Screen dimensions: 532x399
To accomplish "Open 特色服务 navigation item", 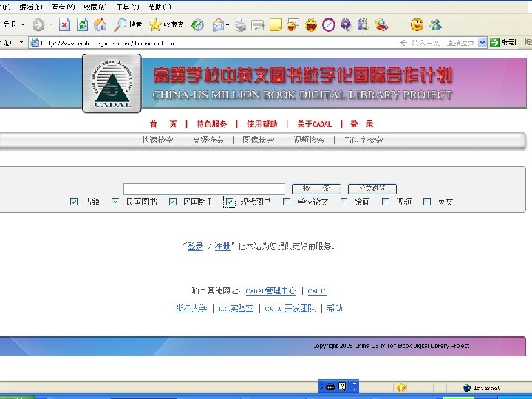I will [211, 124].
